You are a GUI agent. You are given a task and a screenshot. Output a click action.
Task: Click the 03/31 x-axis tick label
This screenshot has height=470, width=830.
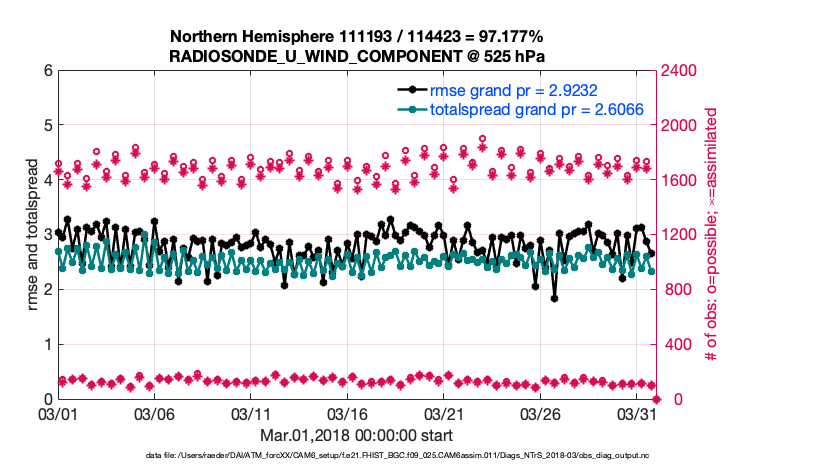(638, 414)
